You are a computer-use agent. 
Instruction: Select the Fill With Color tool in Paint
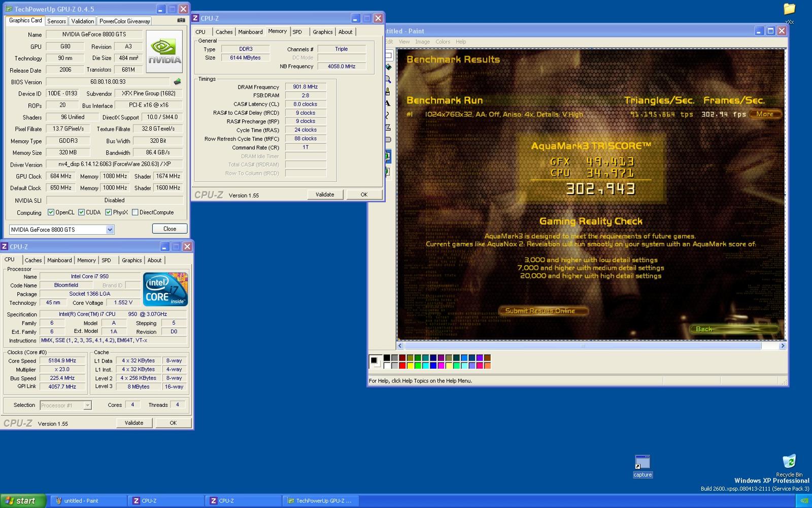coord(388,67)
